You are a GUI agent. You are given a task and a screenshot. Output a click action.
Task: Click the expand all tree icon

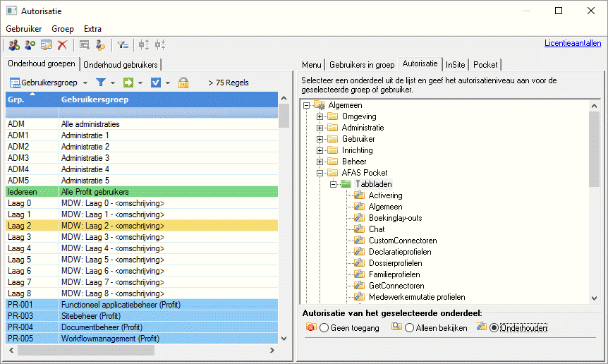[145, 45]
